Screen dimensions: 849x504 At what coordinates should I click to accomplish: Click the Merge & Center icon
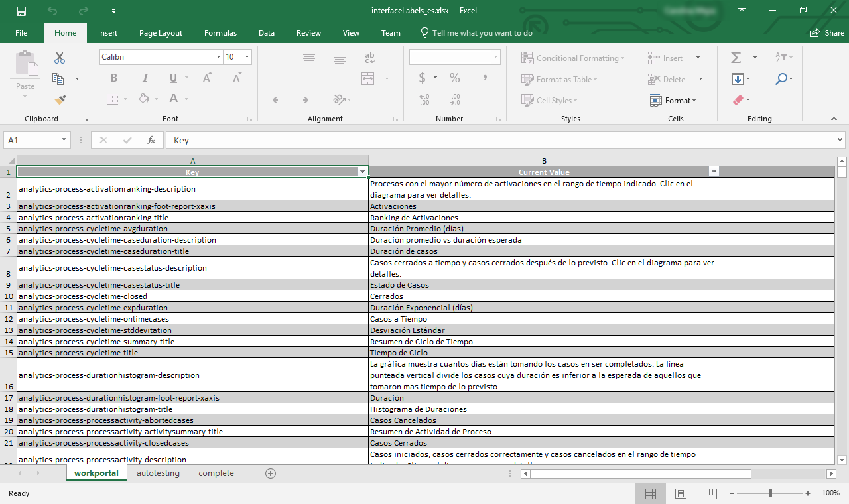[368, 79]
